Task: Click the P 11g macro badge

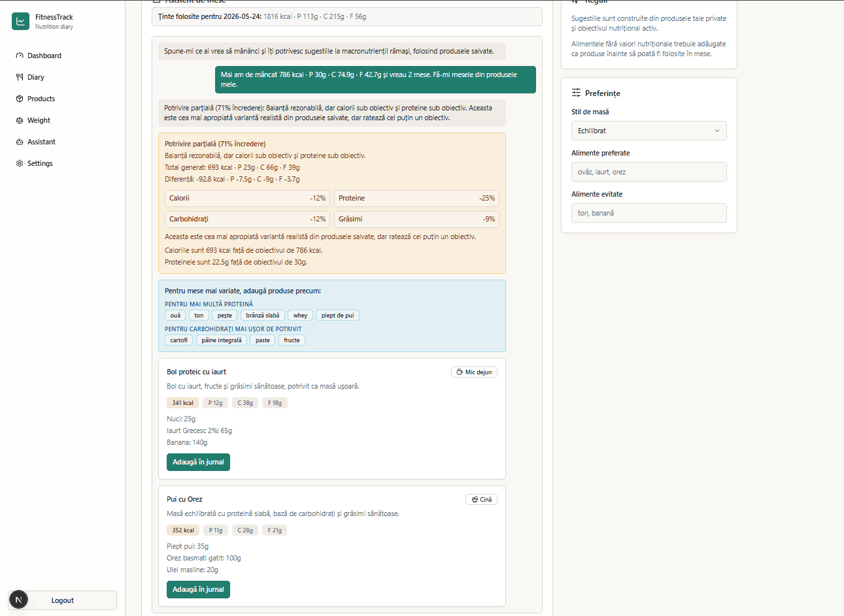Action: (216, 530)
